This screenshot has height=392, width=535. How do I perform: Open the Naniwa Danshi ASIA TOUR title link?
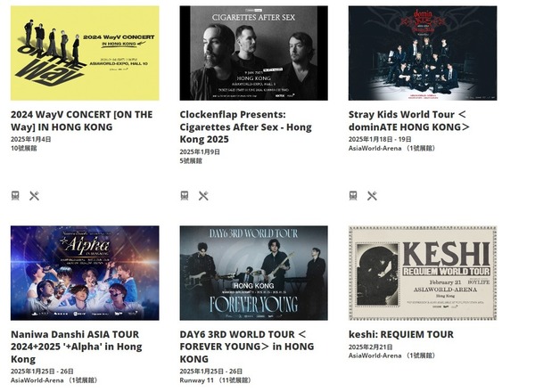tap(77, 347)
